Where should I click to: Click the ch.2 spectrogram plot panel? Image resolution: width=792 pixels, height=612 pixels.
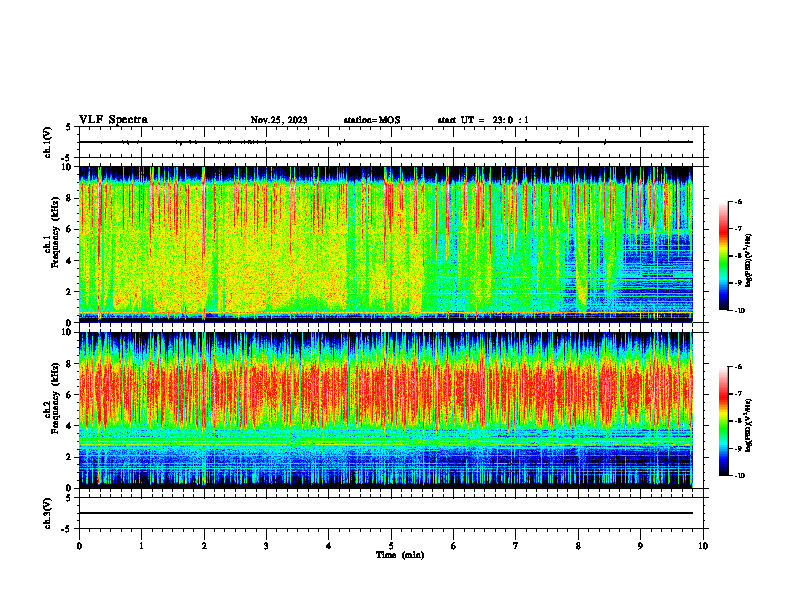(386, 410)
